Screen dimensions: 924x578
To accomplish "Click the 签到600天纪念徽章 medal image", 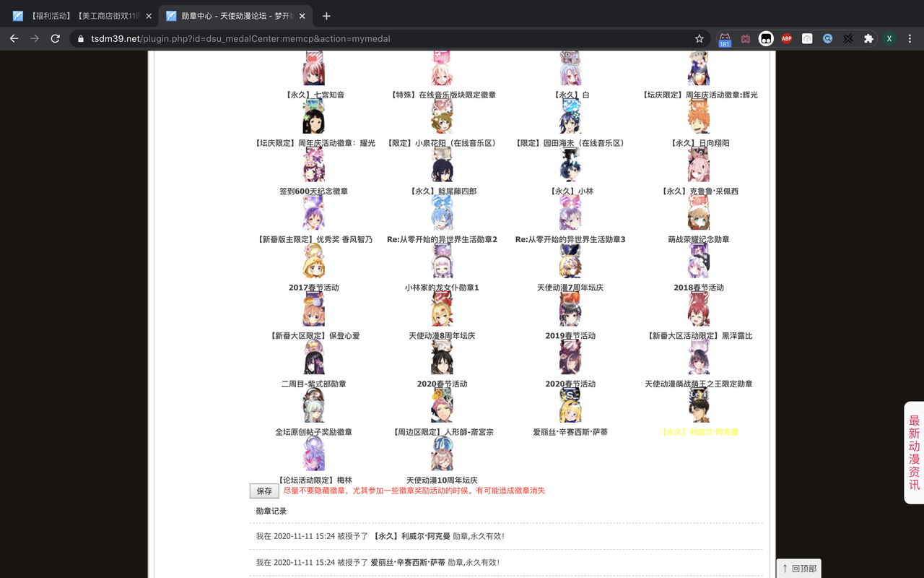I will pos(314,165).
